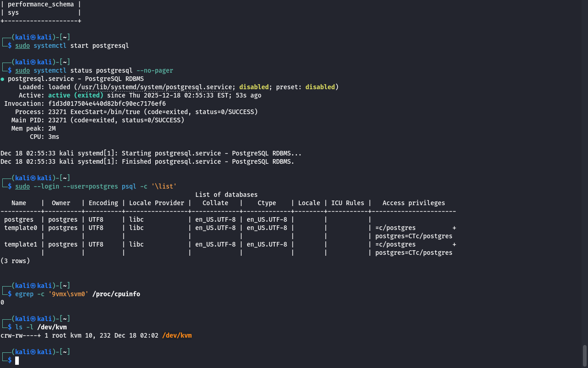This screenshot has width=588, height=368.
Task: Click the 'Encoding' column header
Action: [x=103, y=203]
